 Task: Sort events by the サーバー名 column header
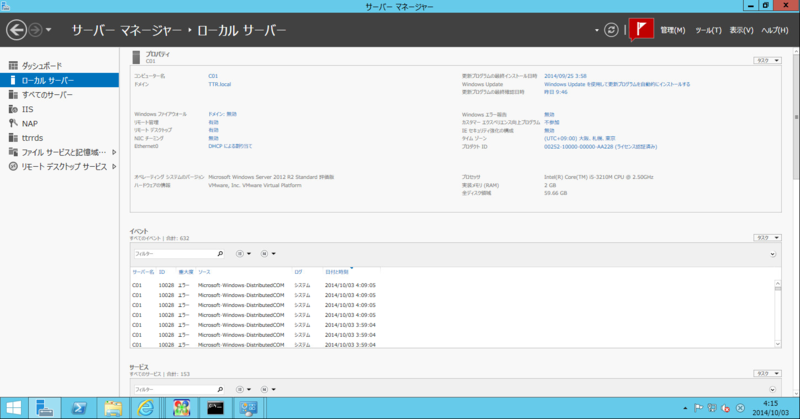click(x=143, y=272)
